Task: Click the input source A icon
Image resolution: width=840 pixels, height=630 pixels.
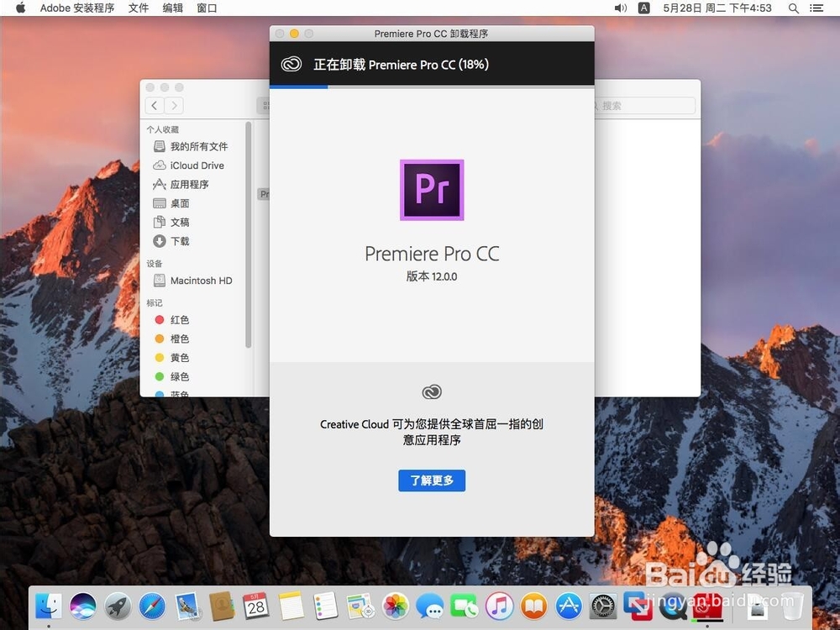Action: click(644, 8)
